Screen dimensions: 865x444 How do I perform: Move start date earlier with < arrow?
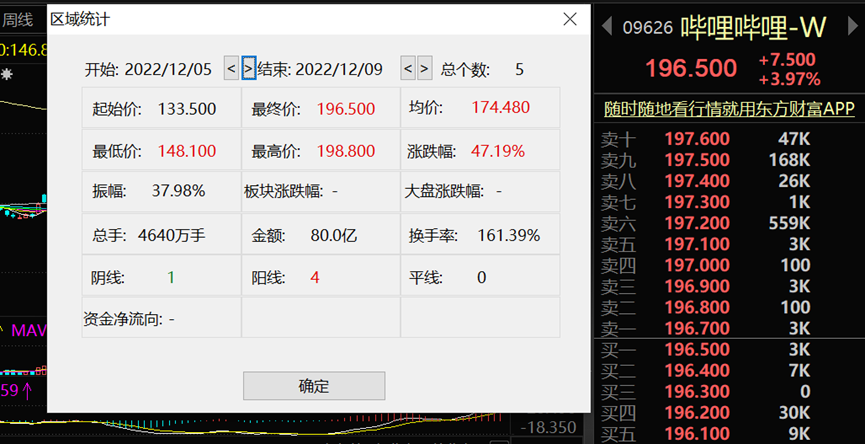231,68
